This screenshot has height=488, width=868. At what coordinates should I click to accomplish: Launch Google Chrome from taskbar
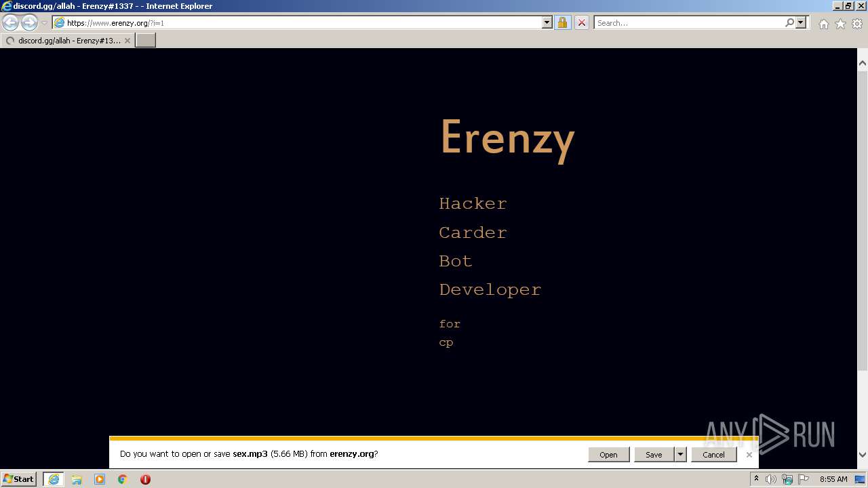123,479
